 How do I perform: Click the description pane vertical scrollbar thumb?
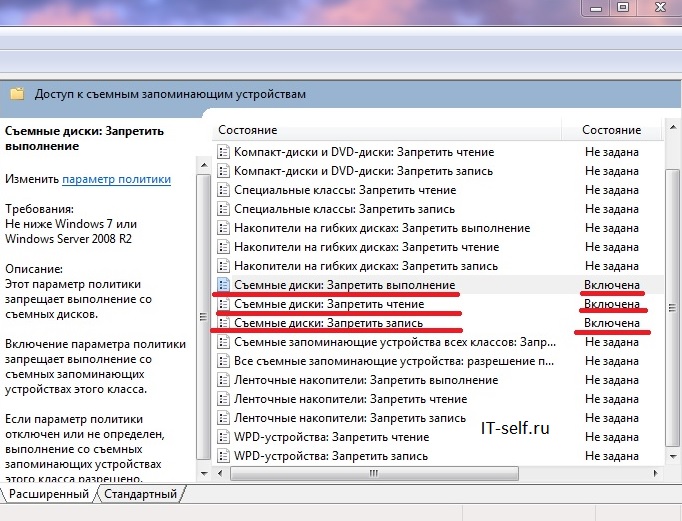203,317
